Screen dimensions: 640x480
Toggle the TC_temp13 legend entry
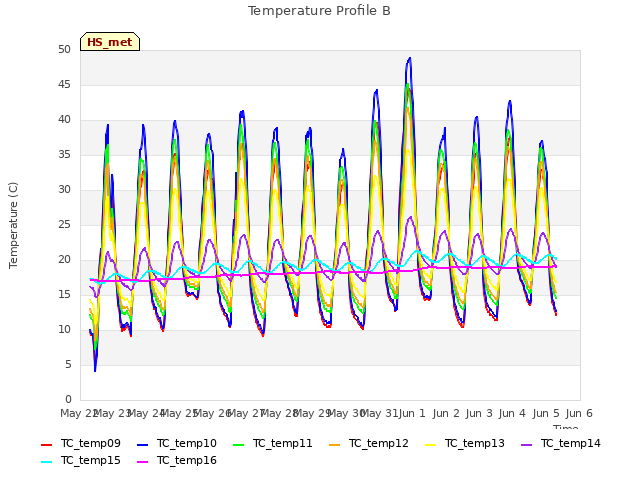pyautogui.click(x=464, y=444)
